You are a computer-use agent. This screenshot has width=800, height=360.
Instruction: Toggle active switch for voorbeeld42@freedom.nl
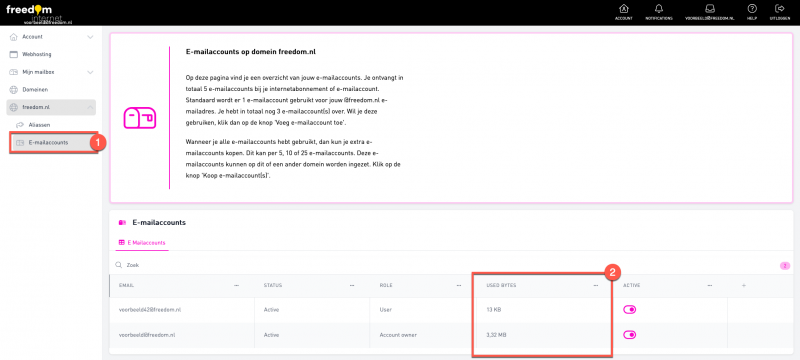(630, 310)
